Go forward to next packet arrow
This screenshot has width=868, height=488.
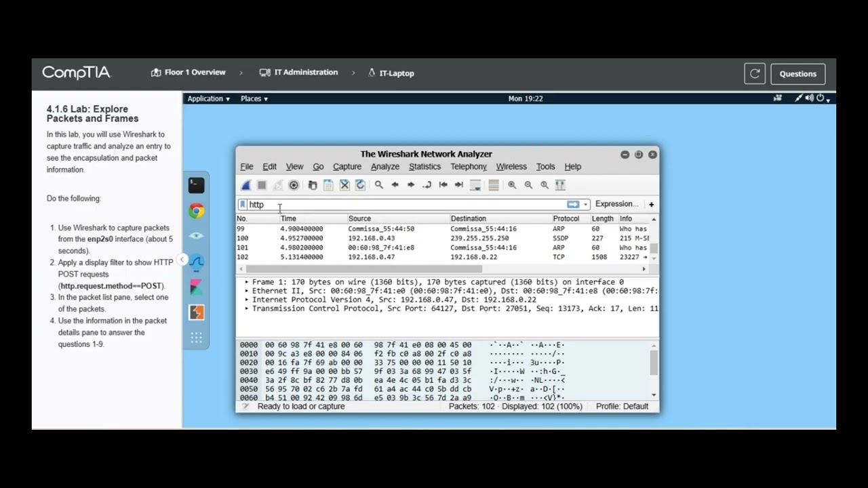[411, 185]
